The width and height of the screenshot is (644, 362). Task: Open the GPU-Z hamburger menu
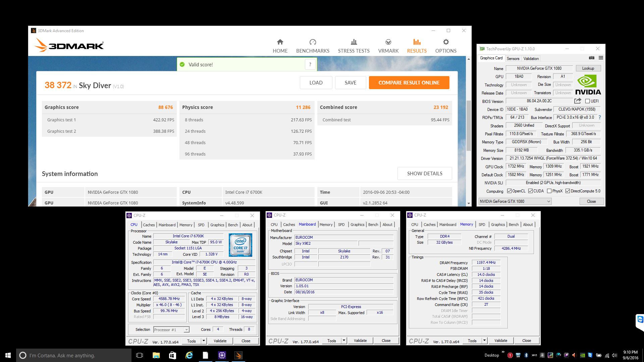pyautogui.click(x=601, y=58)
